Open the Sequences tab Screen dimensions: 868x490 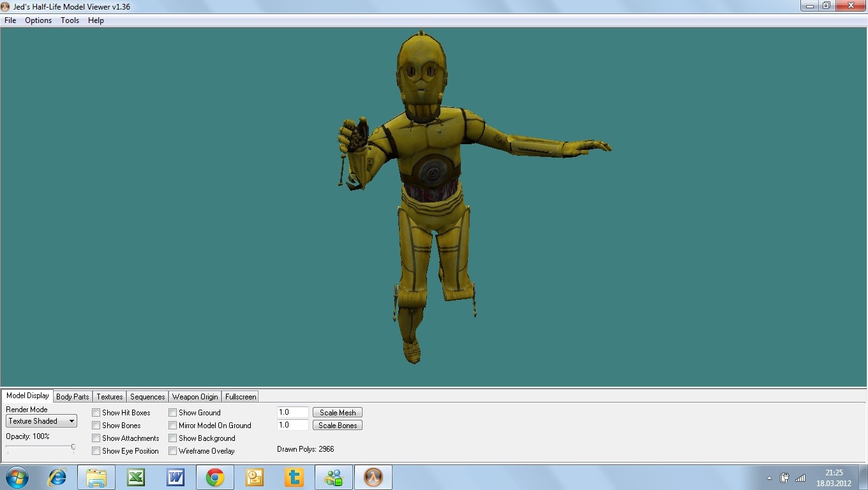click(x=147, y=397)
